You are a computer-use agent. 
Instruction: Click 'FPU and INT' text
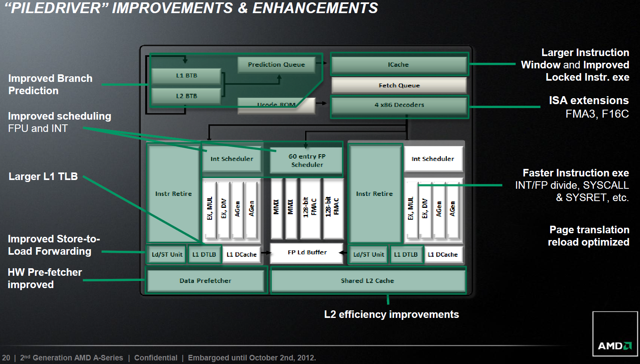pos(38,128)
